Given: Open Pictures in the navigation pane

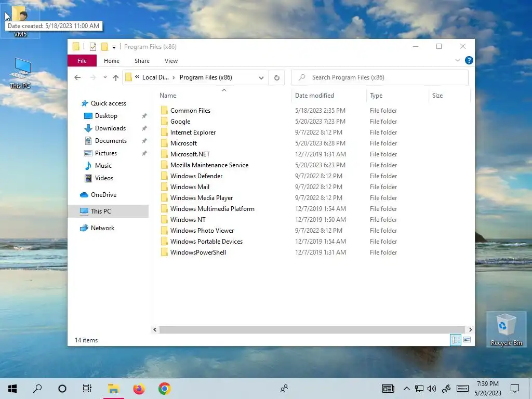Looking at the screenshot, I should click(x=106, y=153).
